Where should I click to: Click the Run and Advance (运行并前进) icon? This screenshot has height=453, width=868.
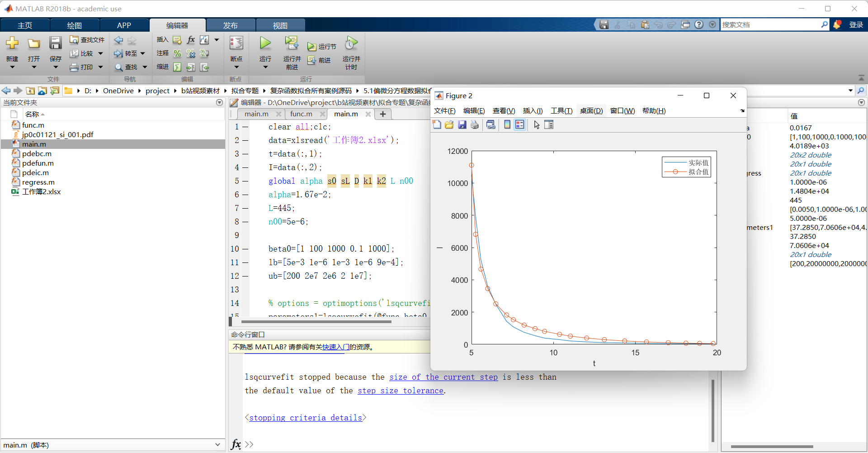click(292, 44)
